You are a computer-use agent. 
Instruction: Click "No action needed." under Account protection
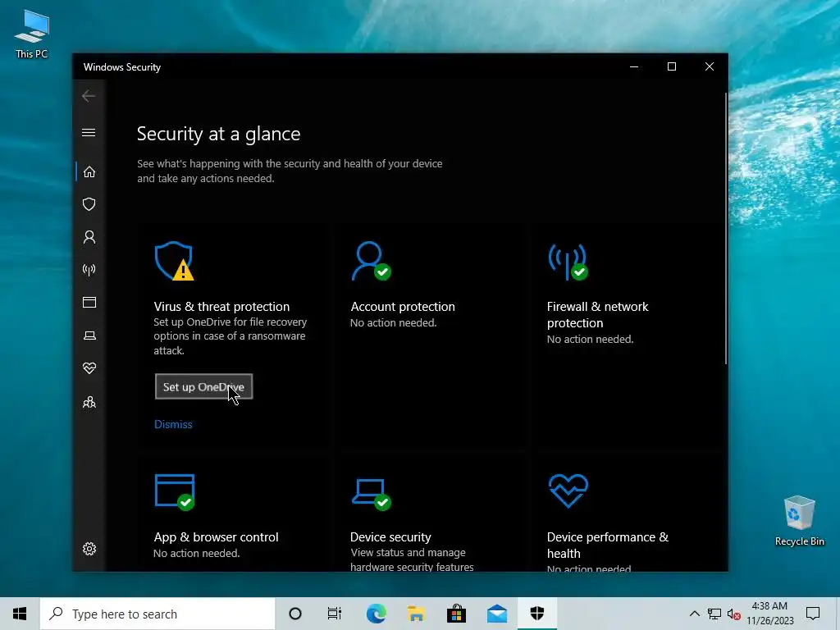(393, 322)
